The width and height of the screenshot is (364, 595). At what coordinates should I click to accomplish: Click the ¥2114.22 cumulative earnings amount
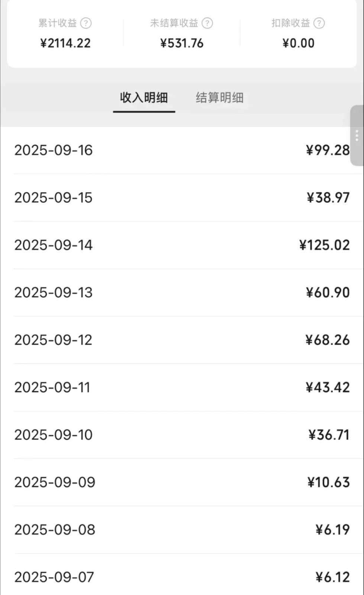click(65, 43)
